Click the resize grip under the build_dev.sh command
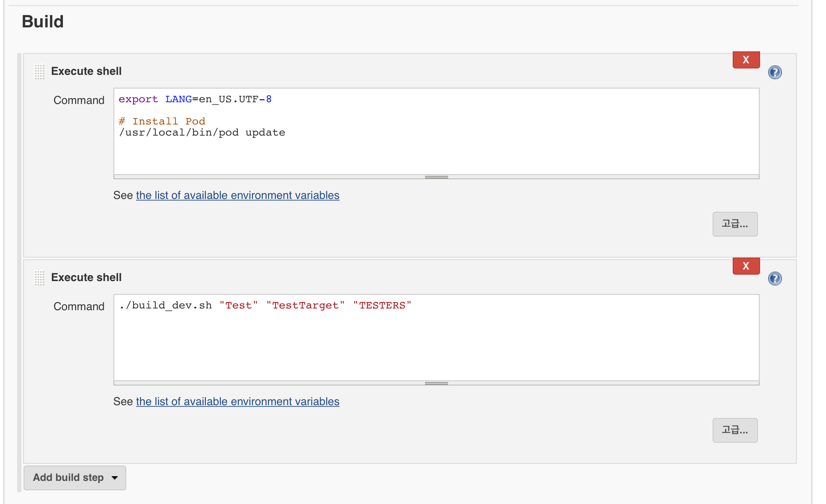Viewport: 826px width, 504px height. pos(436,383)
